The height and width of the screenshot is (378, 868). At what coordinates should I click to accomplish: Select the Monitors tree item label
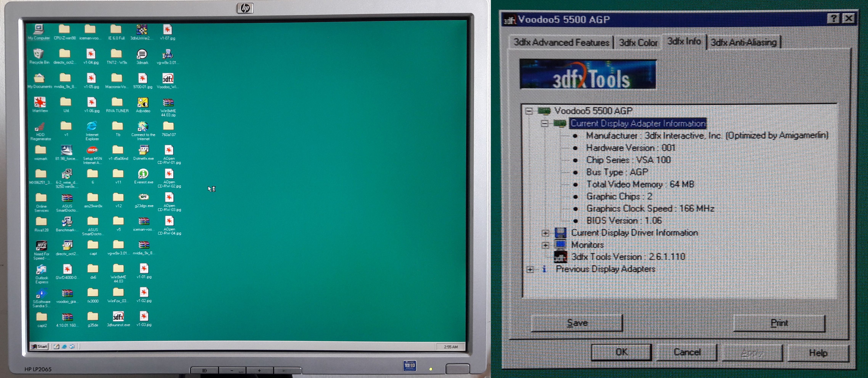tap(587, 245)
